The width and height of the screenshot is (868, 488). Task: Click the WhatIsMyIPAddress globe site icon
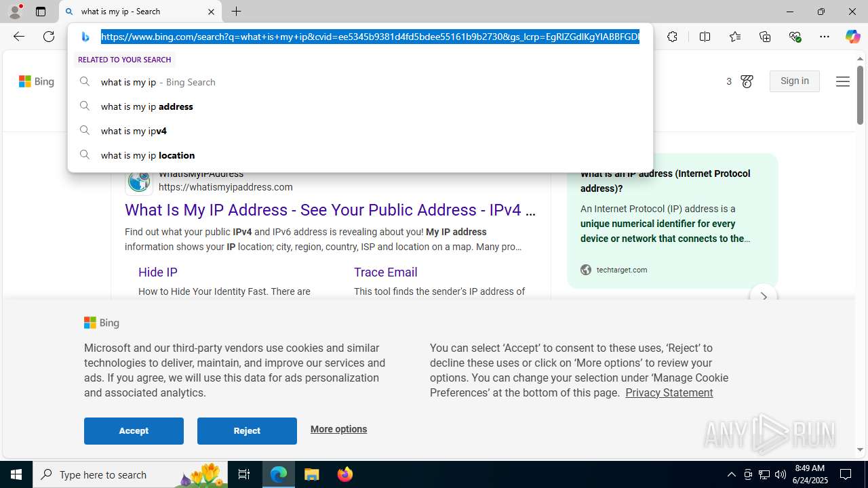pyautogui.click(x=139, y=181)
